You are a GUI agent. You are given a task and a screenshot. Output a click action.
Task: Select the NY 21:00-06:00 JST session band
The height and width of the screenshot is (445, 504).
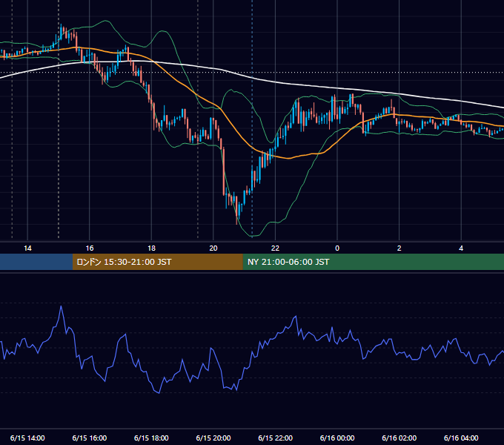pos(373,262)
